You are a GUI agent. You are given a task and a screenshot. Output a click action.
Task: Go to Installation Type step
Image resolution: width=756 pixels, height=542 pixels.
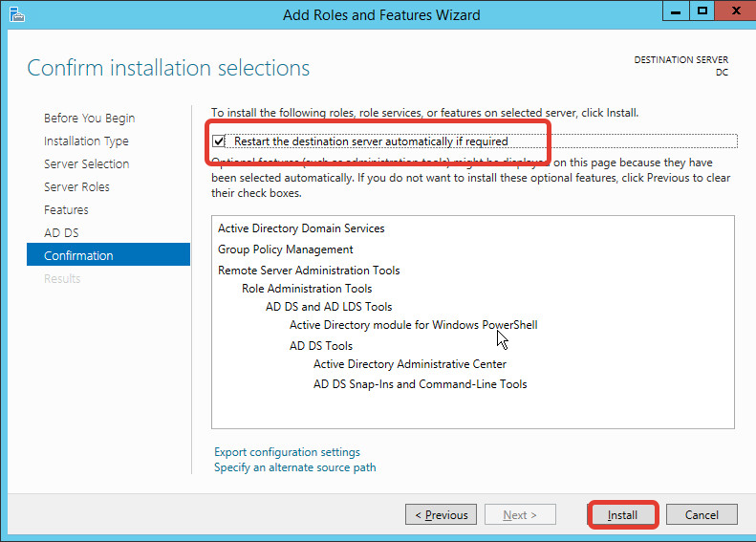pos(86,141)
